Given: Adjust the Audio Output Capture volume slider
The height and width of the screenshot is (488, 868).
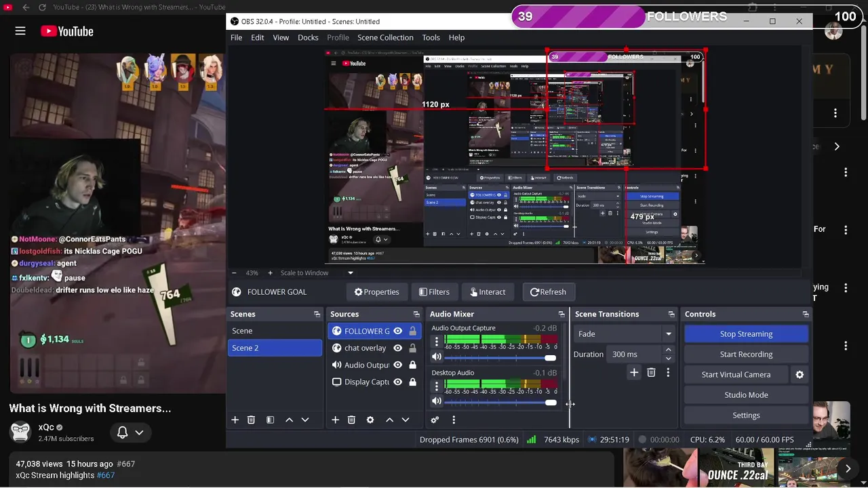Looking at the screenshot, I should [x=500, y=357].
